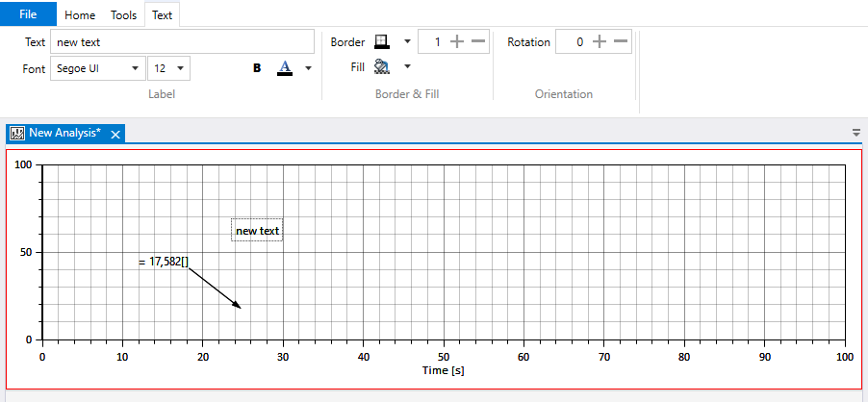Image resolution: width=868 pixels, height=402 pixels.
Task: Click the Text input field
Action: [182, 42]
